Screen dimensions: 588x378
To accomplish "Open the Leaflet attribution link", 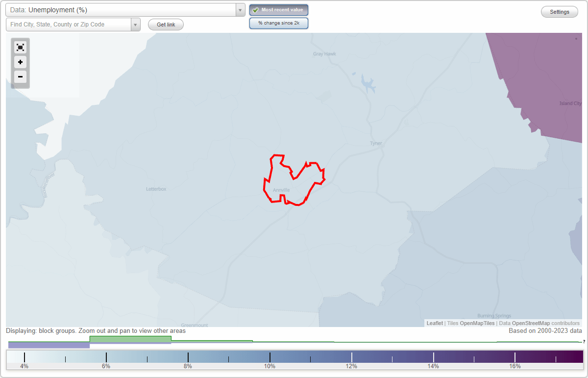I will (x=435, y=323).
